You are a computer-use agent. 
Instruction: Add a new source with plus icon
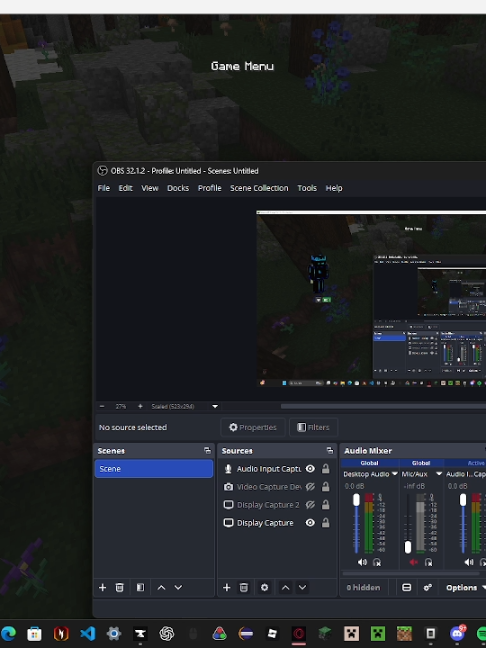(226, 587)
